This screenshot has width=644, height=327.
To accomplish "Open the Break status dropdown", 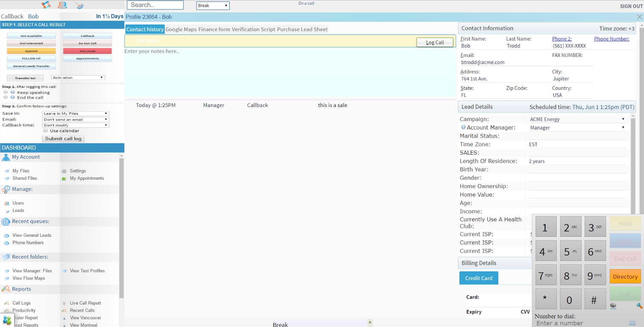I will 213,5.
